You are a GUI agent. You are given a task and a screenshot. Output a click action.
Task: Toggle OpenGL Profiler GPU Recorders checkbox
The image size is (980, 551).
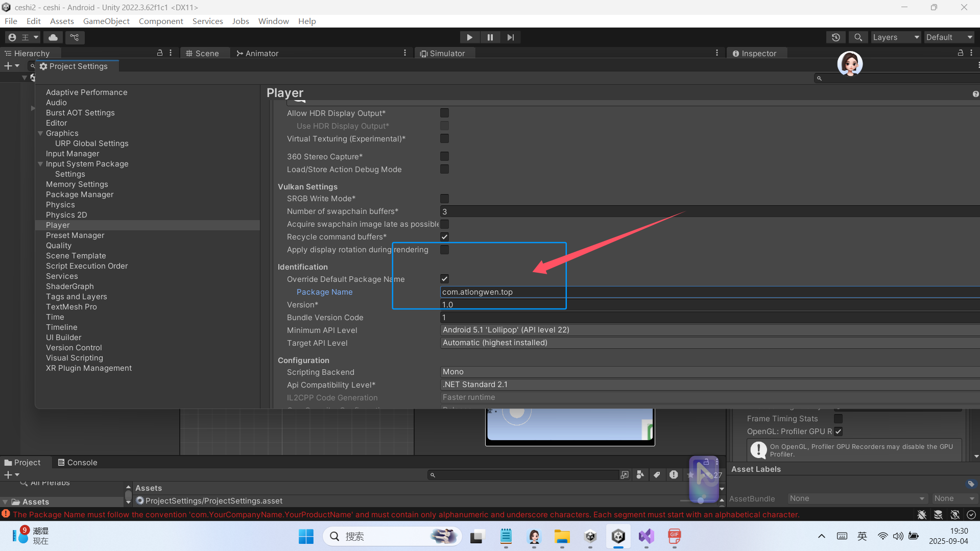pyautogui.click(x=838, y=432)
